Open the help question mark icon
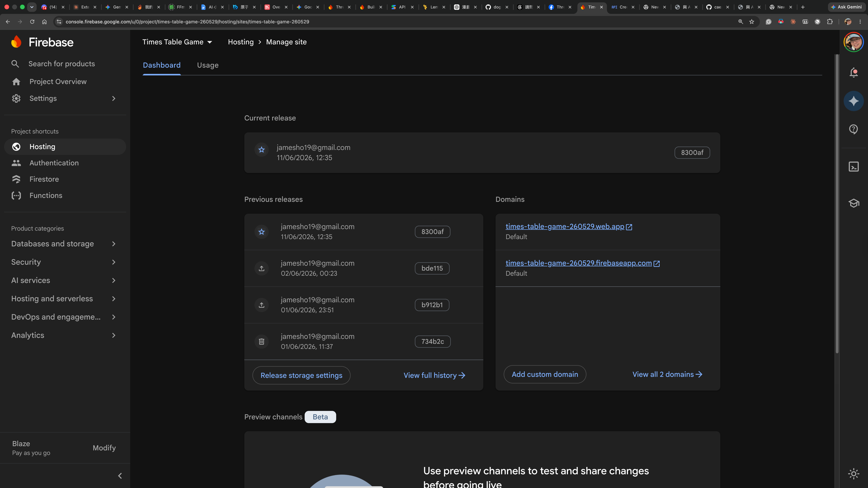Image resolution: width=868 pixels, height=488 pixels. [x=854, y=129]
